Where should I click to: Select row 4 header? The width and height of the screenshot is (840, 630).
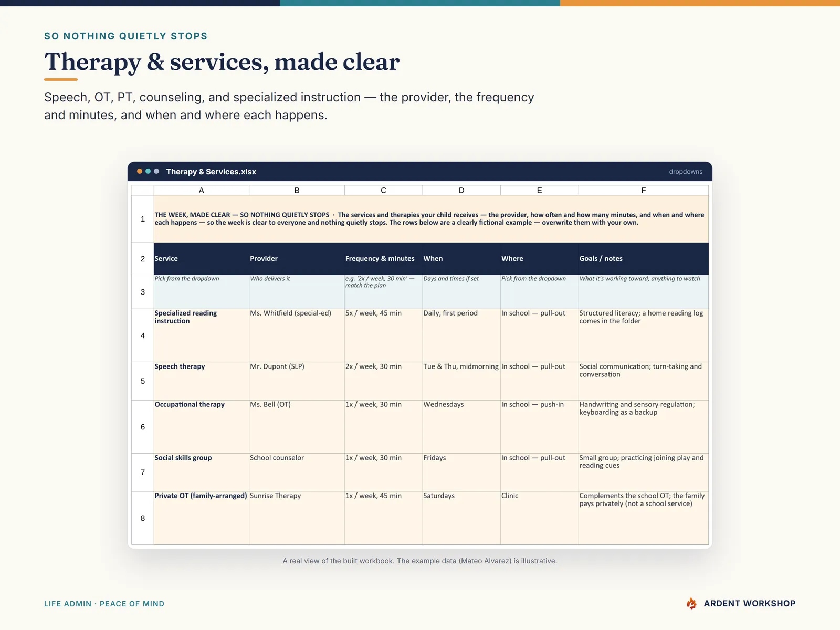[x=143, y=335]
